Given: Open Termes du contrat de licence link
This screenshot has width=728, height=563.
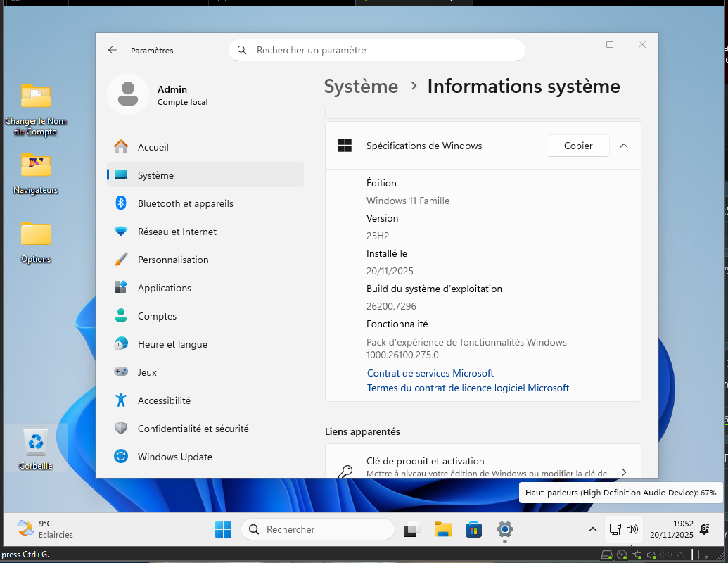Looking at the screenshot, I should coord(468,388).
